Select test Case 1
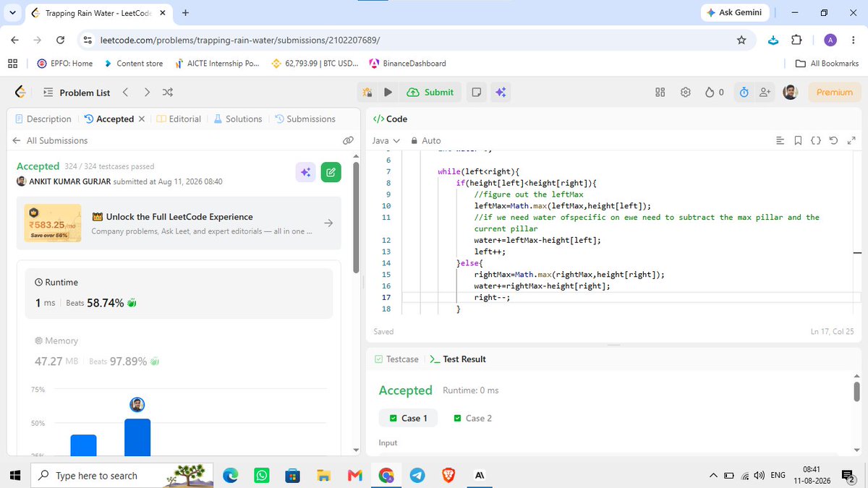 click(408, 418)
